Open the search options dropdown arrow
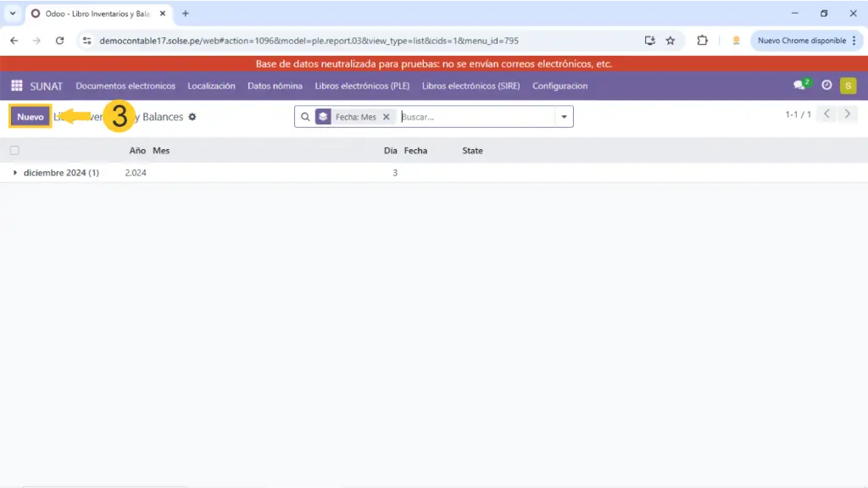The height and width of the screenshot is (488, 868). tap(564, 117)
